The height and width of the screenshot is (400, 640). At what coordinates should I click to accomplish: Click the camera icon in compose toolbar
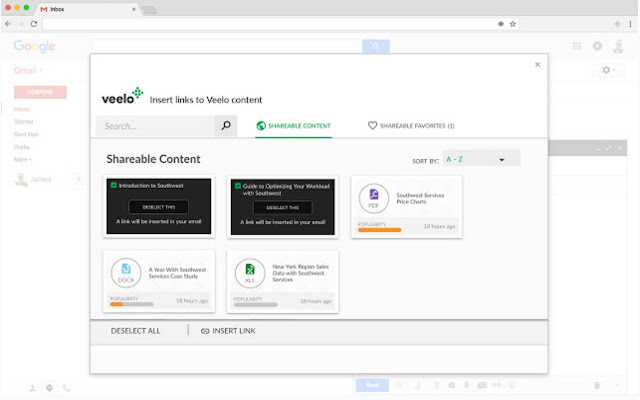(x=482, y=385)
